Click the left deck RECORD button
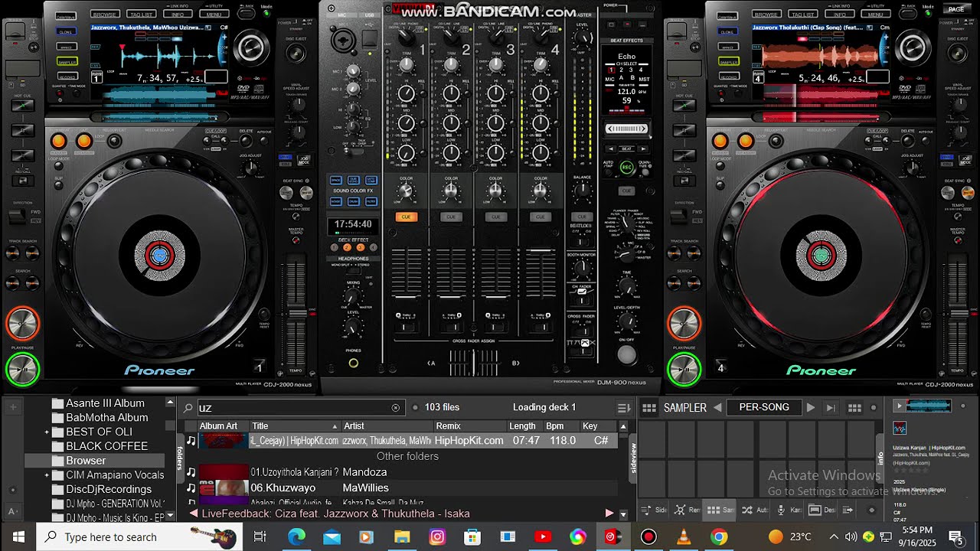 coord(66,77)
